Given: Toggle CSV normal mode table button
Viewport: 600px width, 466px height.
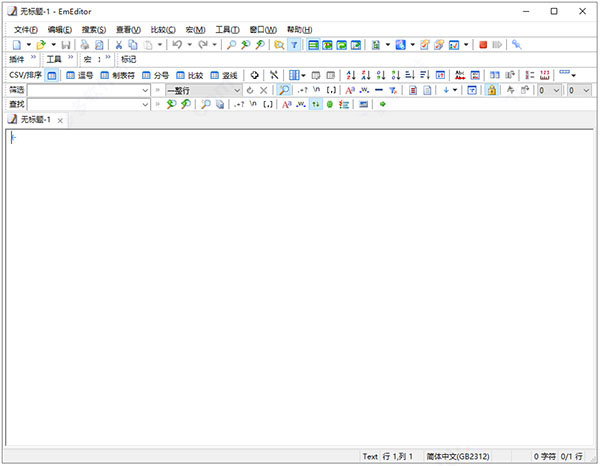Looking at the screenshot, I should pos(52,75).
